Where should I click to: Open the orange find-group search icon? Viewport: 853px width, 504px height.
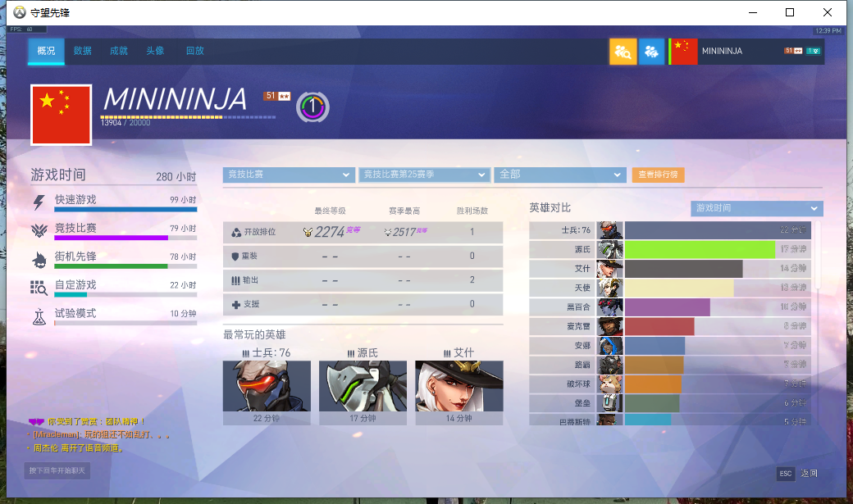pyautogui.click(x=623, y=51)
